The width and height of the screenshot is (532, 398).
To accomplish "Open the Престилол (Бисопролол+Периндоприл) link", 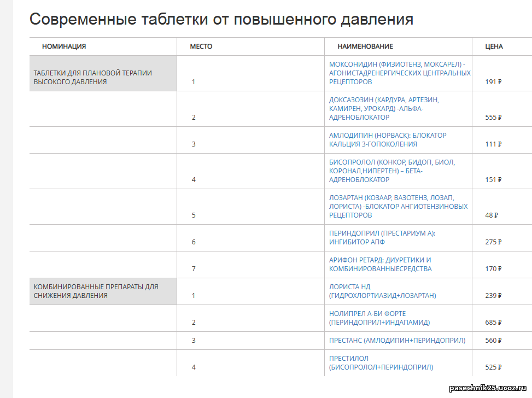I will pyautogui.click(x=381, y=362).
